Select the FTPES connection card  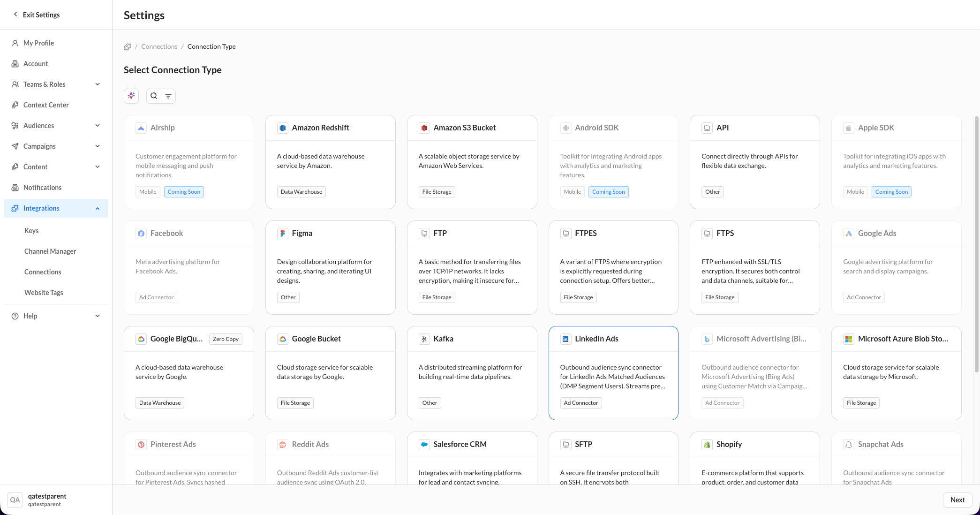[613, 267]
